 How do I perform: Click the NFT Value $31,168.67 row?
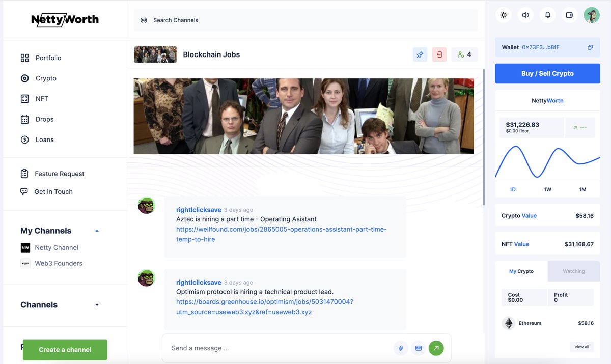click(547, 244)
